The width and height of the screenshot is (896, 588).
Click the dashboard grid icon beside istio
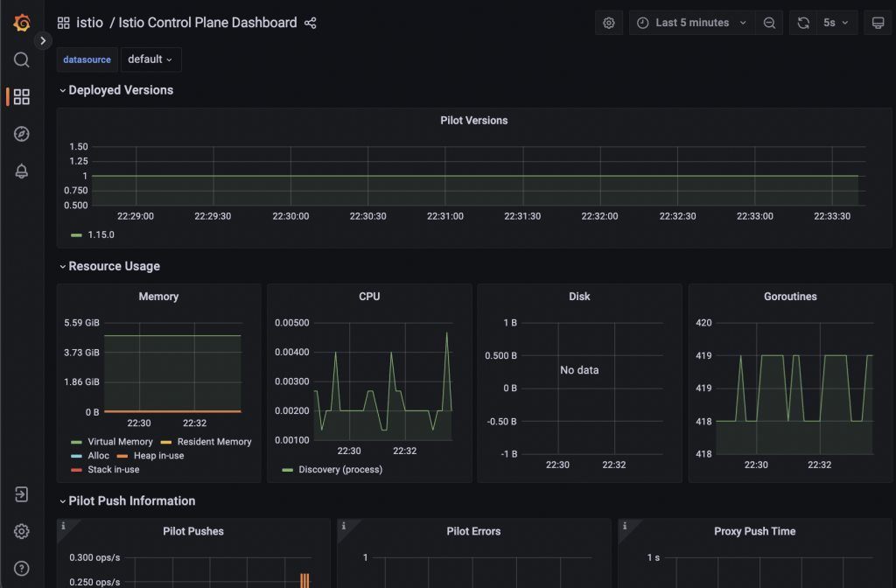coord(63,23)
